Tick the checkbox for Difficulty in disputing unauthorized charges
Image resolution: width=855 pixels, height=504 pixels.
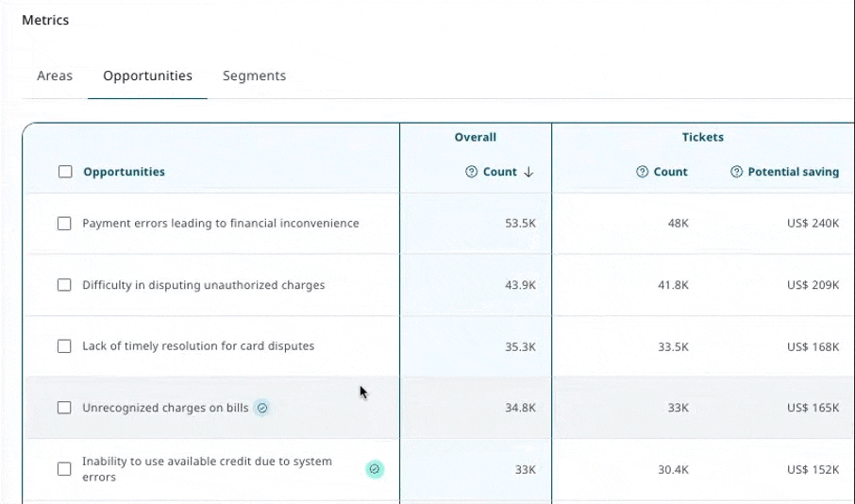point(64,285)
